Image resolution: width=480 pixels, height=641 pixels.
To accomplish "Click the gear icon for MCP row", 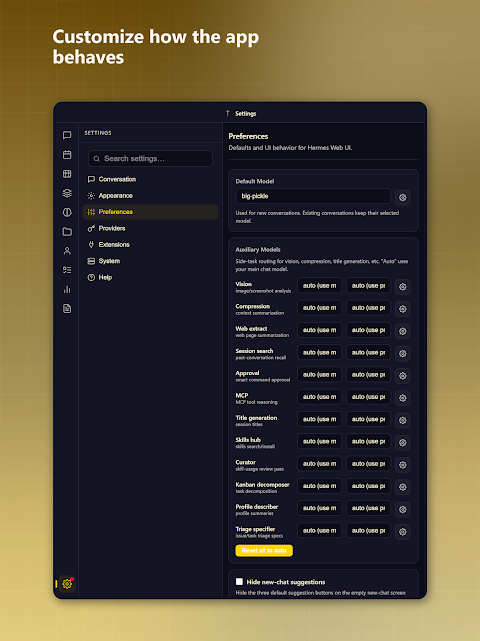I will [403, 398].
